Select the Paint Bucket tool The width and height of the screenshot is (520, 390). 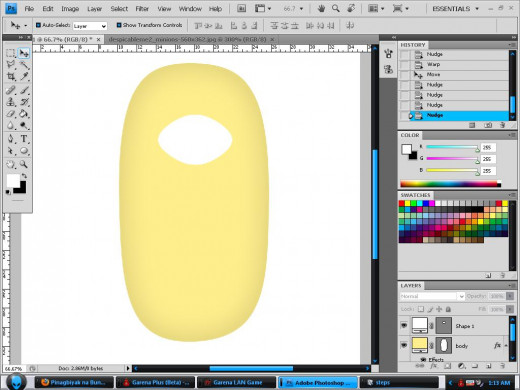[x=24, y=114]
